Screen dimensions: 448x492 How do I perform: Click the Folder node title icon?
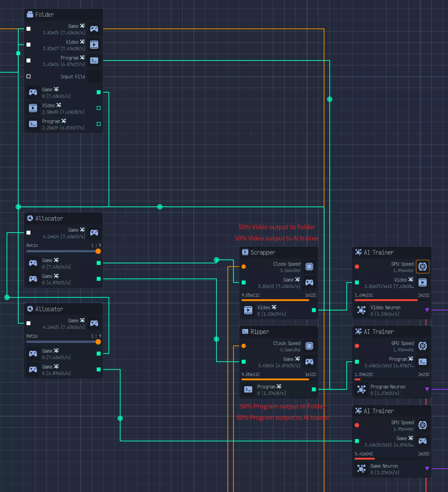click(30, 14)
